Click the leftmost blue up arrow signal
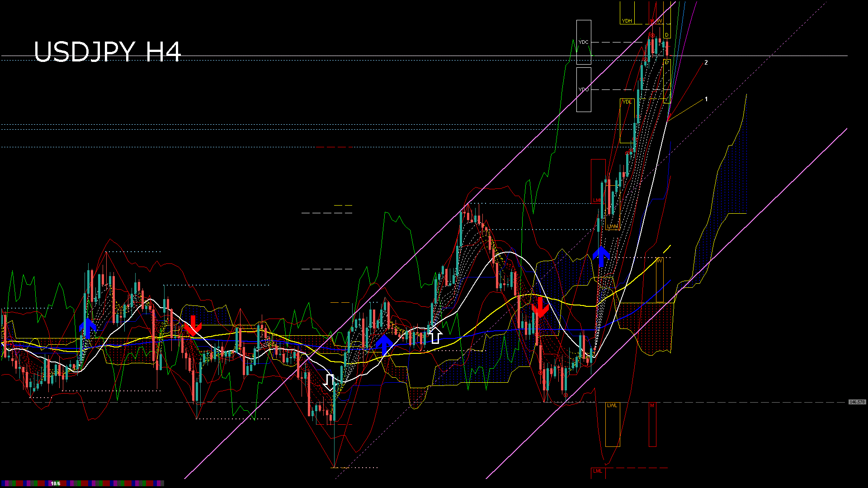Viewport: 868px width, 488px height. pos(88,328)
